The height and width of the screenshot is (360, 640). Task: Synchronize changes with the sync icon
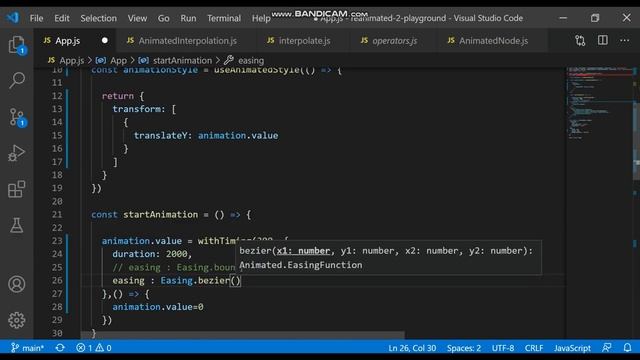click(60, 348)
